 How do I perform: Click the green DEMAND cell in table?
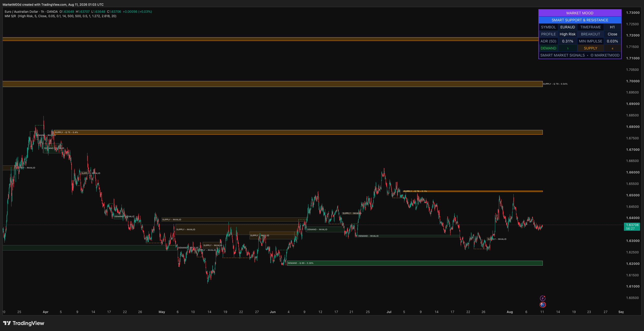[x=548, y=48]
